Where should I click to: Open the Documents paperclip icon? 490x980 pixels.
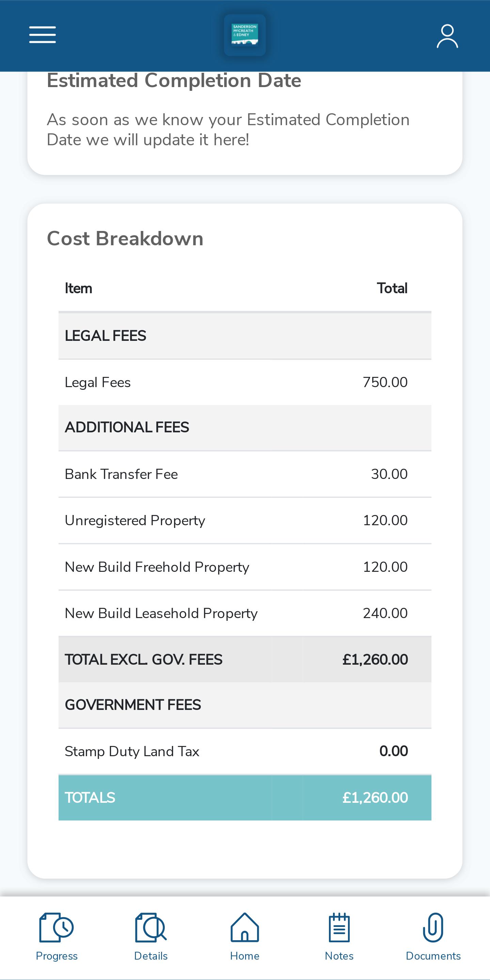pyautogui.click(x=433, y=928)
